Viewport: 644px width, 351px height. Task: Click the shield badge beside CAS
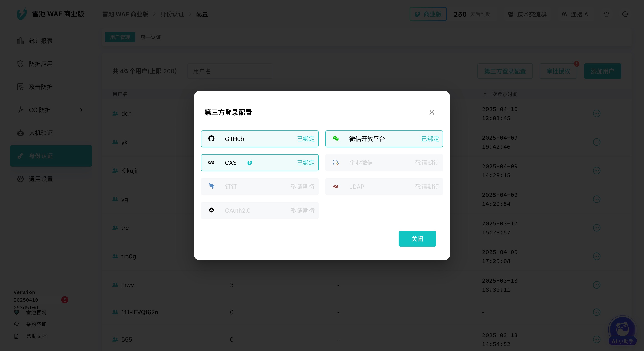(250, 163)
